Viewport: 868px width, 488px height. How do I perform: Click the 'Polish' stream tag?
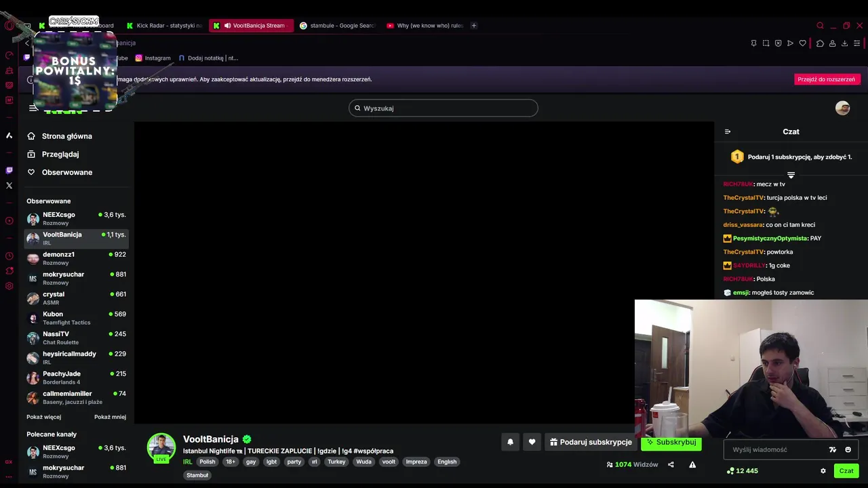click(x=208, y=462)
